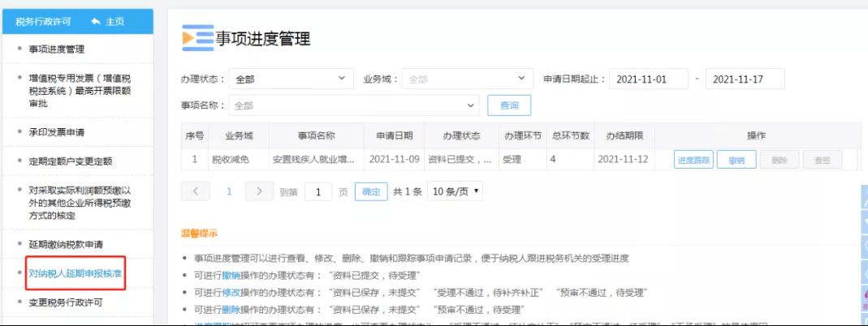The height and width of the screenshot is (326, 868).
Task: Select 承印发票申请 in the sidebar
Action: click(57, 132)
